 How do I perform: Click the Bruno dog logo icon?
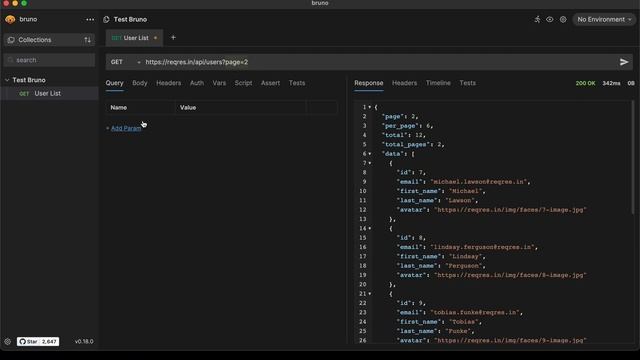coord(10,19)
